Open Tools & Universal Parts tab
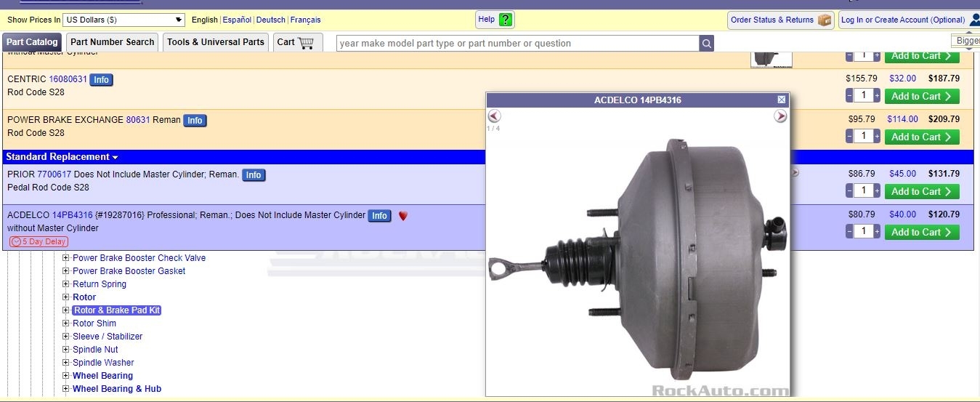 [x=216, y=42]
